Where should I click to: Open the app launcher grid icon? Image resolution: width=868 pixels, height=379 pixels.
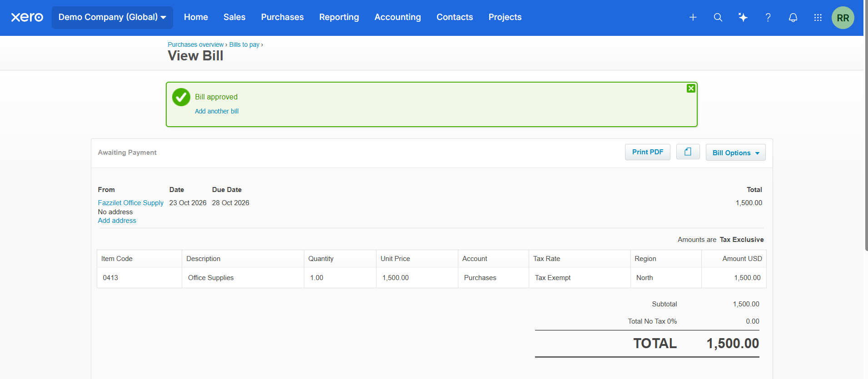click(818, 17)
